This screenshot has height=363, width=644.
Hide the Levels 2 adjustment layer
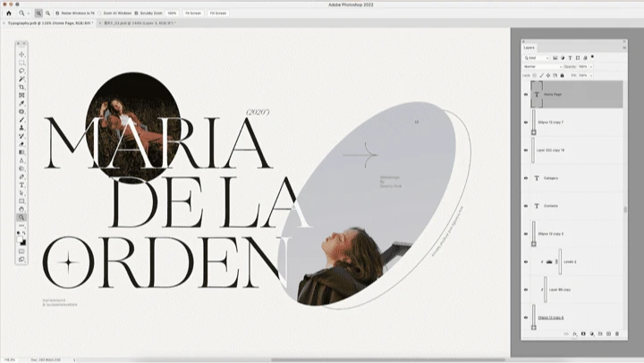tap(526, 262)
